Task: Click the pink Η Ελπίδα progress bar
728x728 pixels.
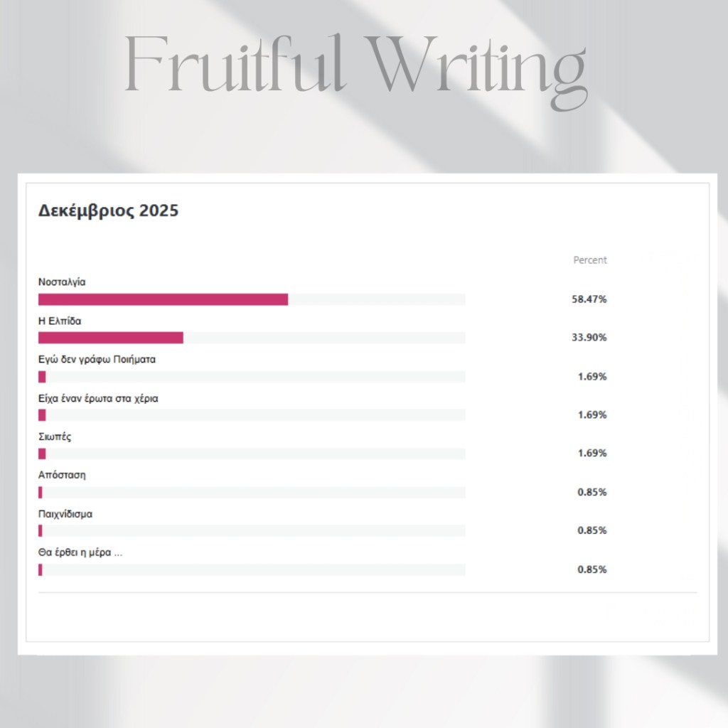Action: (111, 338)
